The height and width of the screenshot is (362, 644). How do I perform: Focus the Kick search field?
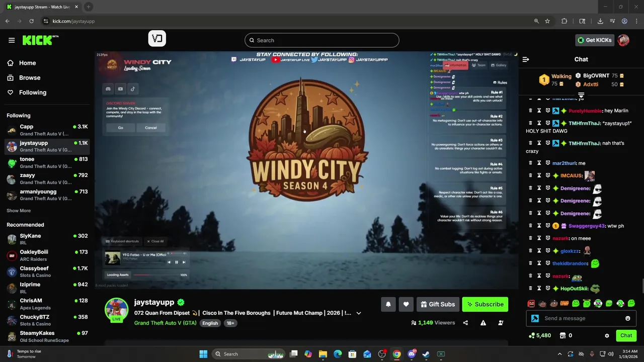322,40
